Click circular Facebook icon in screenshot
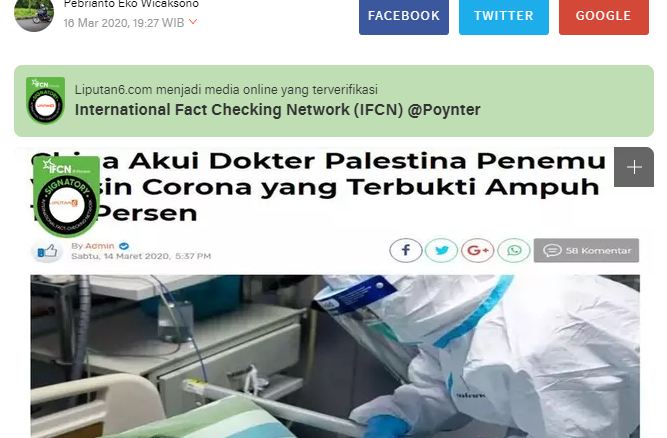Screen dimensions: 667x438 (405, 250)
